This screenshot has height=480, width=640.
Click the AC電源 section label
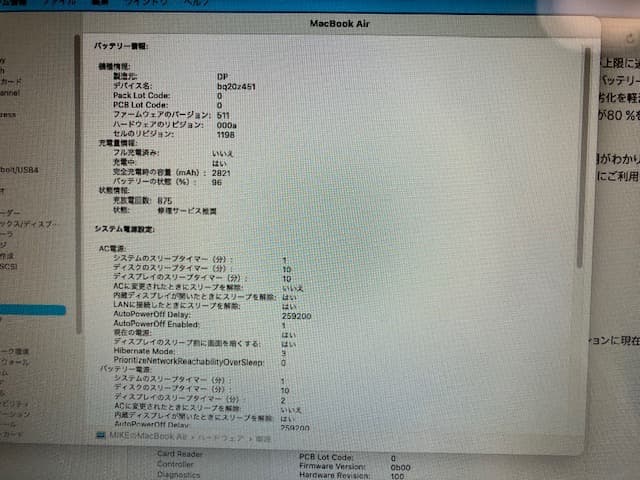pos(112,249)
